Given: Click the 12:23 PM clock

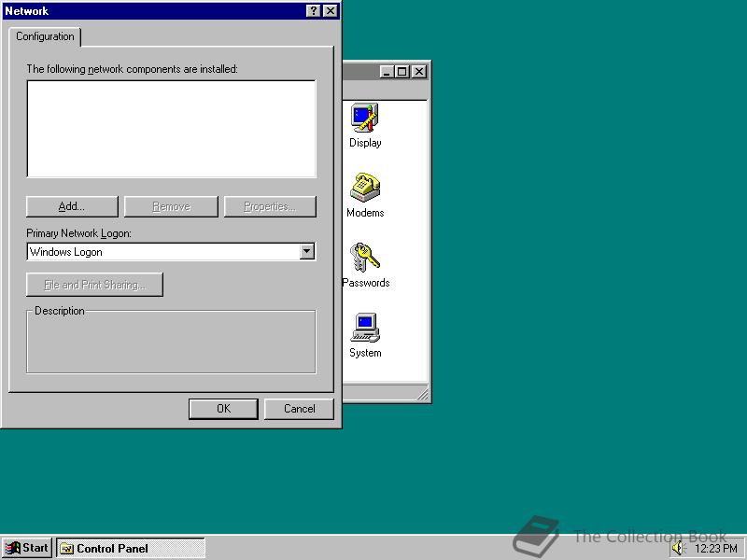Looking at the screenshot, I should coord(716,549).
